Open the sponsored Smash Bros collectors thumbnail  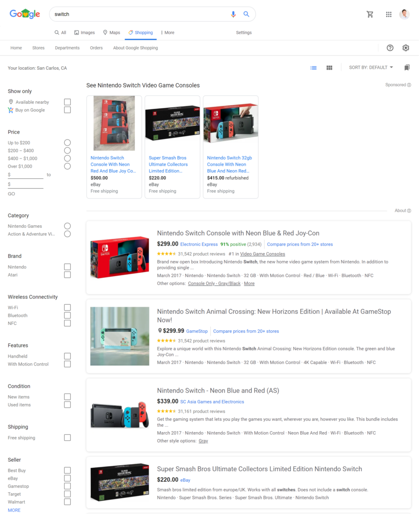pos(172,123)
